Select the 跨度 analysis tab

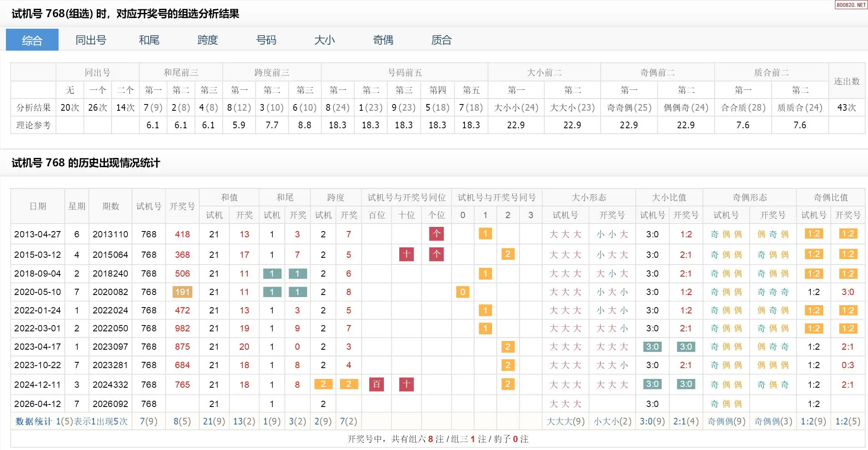[x=208, y=40]
